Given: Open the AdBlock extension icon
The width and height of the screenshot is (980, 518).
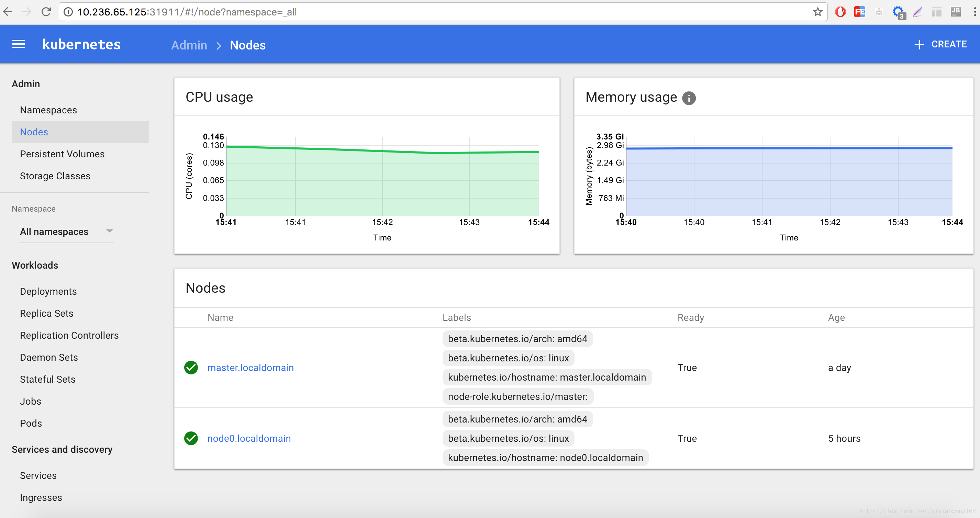Looking at the screenshot, I should (840, 12).
